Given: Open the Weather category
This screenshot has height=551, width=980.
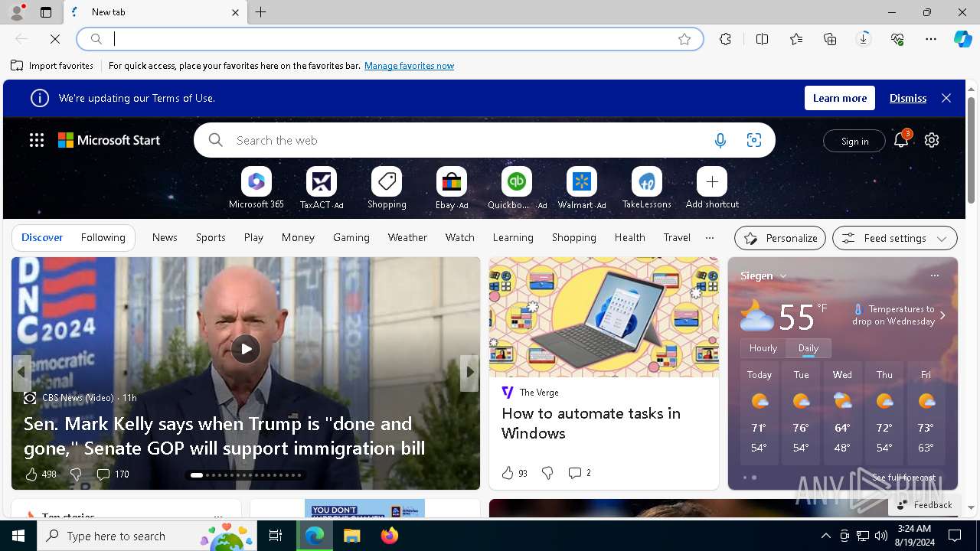Looking at the screenshot, I should pyautogui.click(x=407, y=237).
